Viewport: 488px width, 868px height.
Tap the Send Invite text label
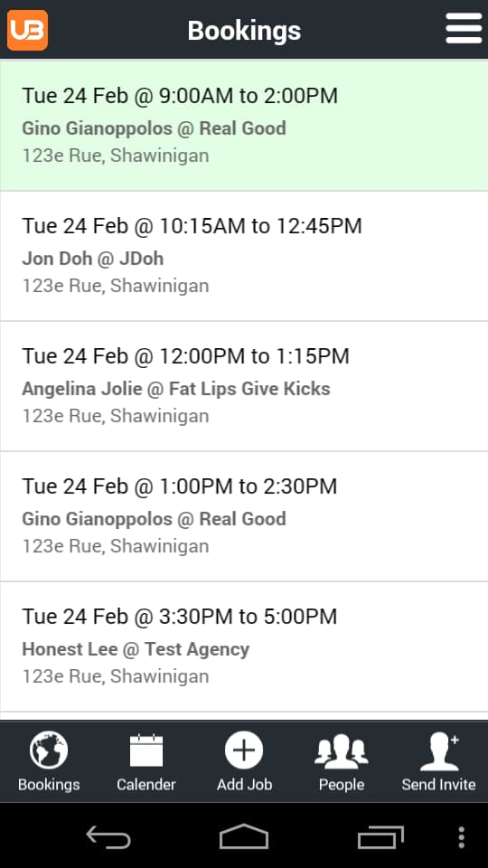tap(439, 785)
